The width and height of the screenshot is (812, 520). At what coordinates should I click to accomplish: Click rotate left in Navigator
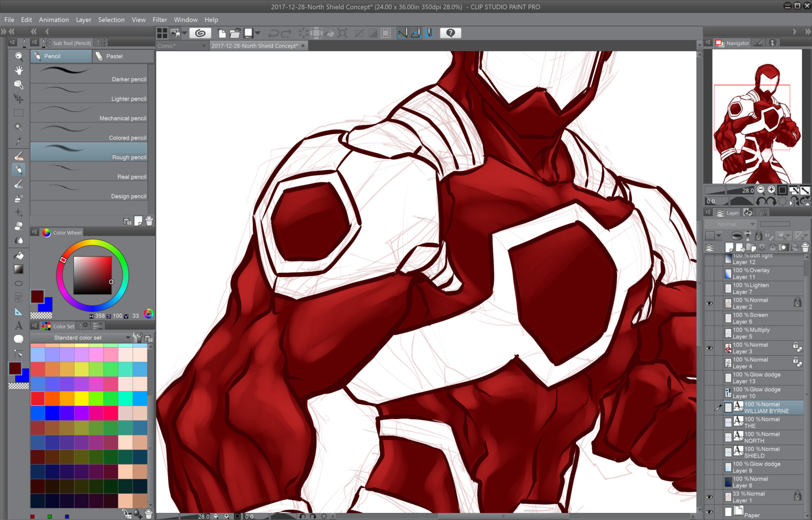(x=762, y=202)
